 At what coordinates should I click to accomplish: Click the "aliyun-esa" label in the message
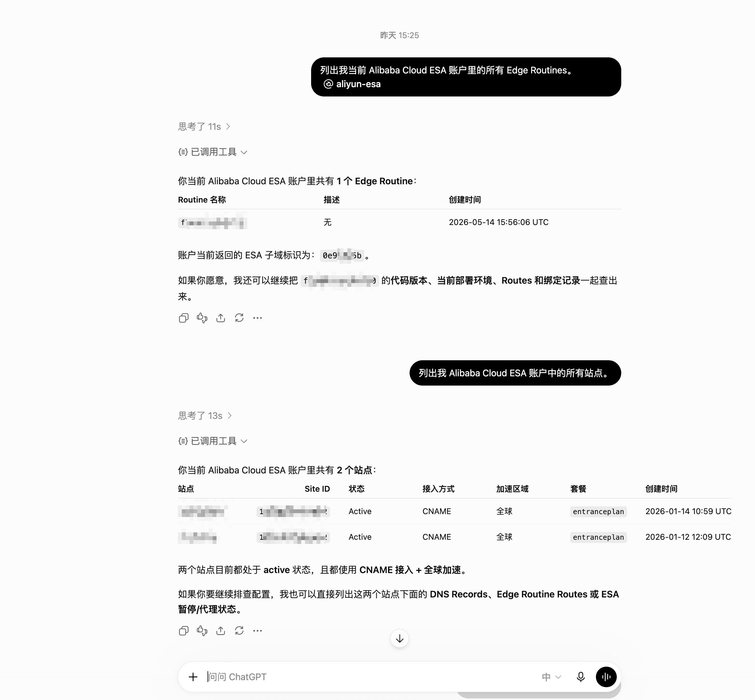359,84
